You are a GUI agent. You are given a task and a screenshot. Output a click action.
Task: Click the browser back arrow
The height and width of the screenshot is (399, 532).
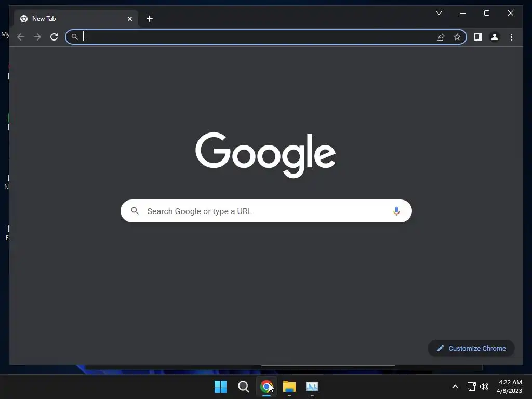[21, 37]
